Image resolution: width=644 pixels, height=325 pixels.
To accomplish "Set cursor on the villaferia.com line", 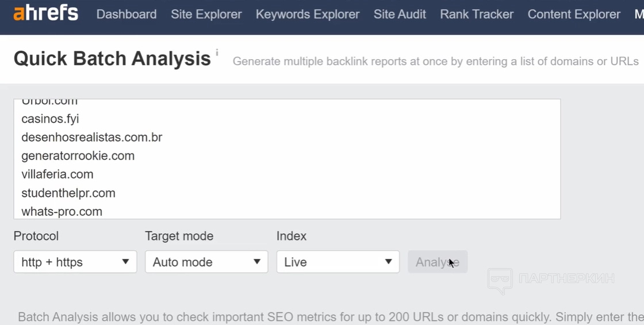I will coord(57,174).
